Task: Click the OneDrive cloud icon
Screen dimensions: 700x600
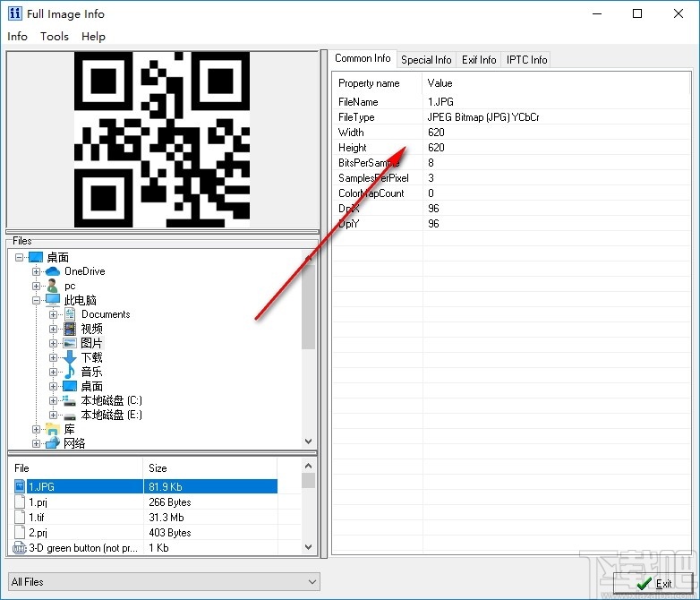Action: [x=53, y=271]
